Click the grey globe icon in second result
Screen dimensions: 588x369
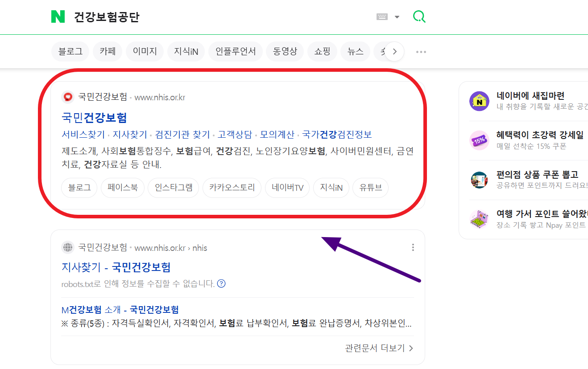[68, 247]
